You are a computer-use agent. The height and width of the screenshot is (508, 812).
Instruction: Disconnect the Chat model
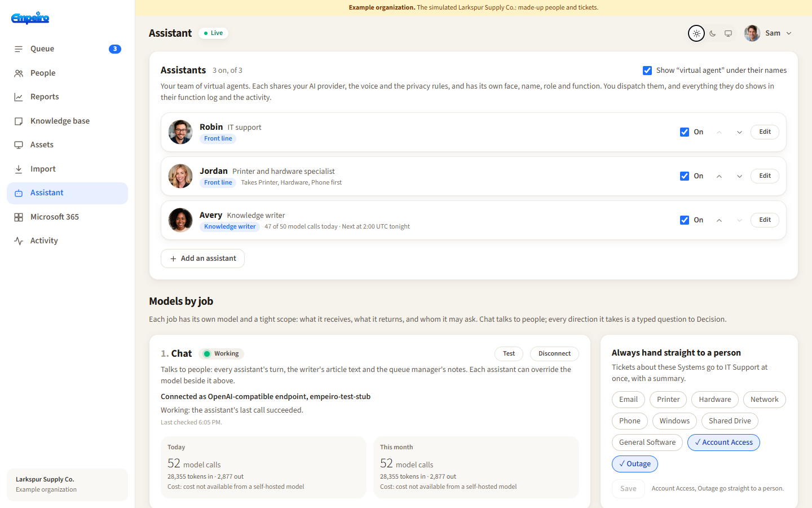(554, 354)
